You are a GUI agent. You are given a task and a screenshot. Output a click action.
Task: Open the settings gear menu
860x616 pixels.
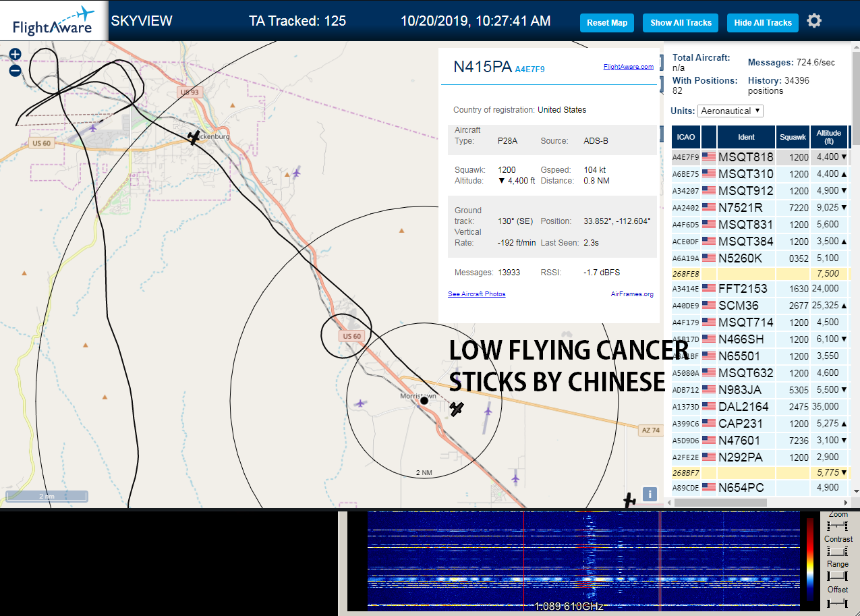coord(814,21)
